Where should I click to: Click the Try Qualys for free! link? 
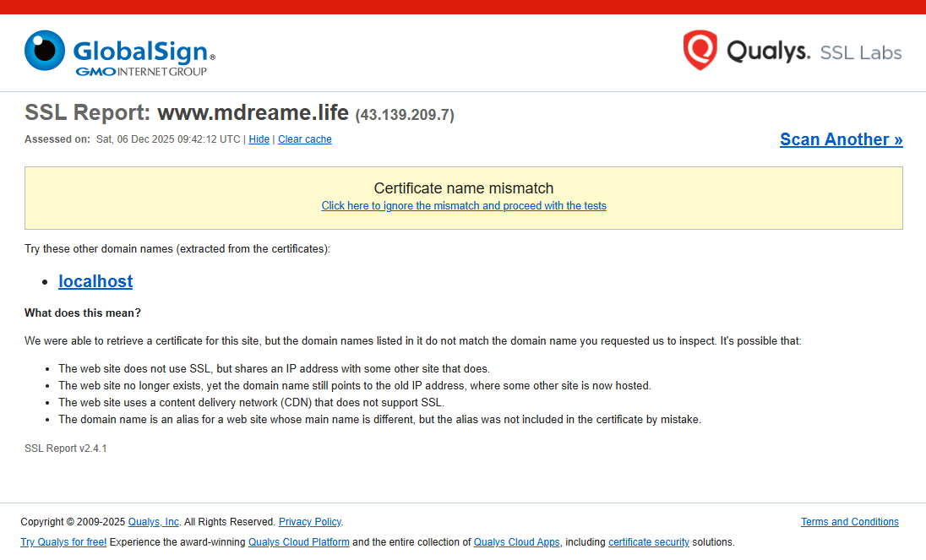point(63,542)
